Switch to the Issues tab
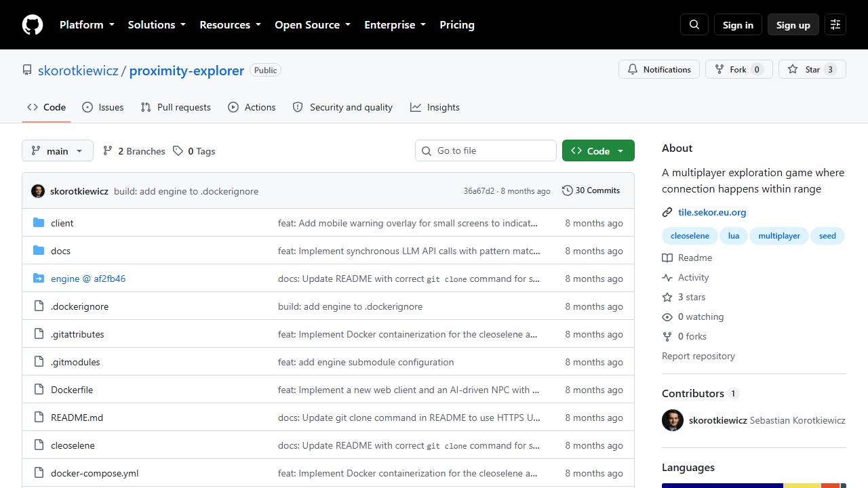Screen dimensions: 868x488 pyautogui.click(x=103, y=107)
